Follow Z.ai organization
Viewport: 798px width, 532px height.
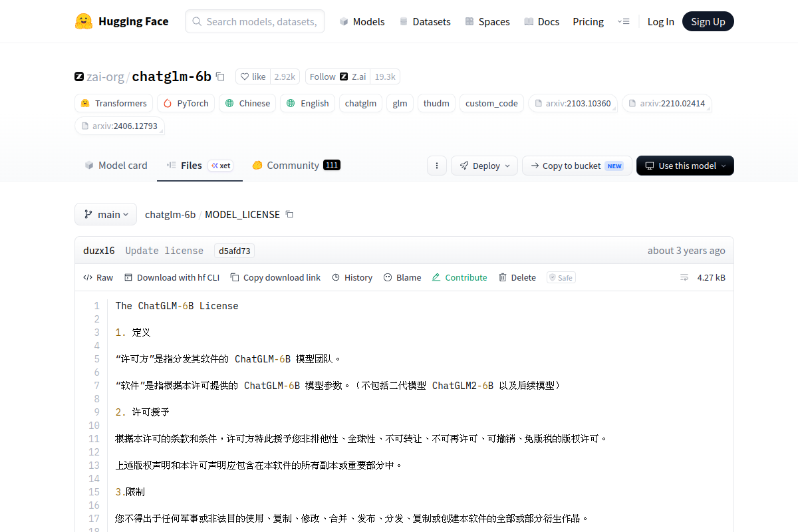(338, 76)
